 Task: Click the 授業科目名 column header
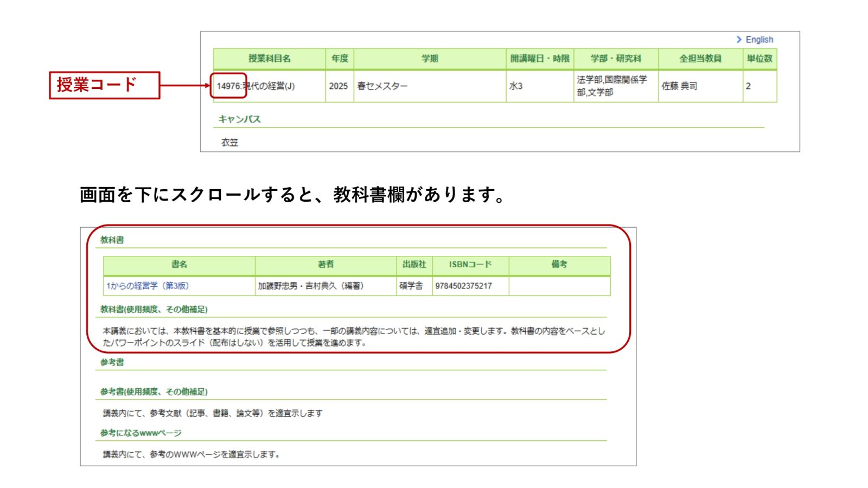[269, 58]
